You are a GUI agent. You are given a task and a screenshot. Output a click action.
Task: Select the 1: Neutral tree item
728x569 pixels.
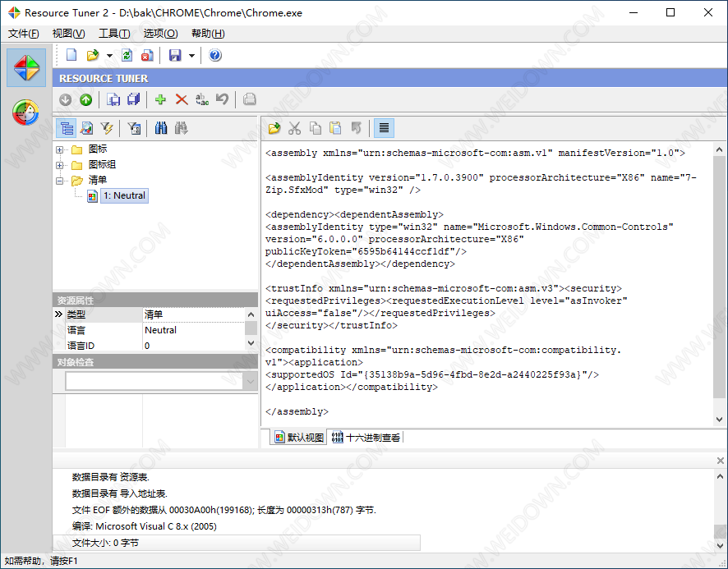(124, 195)
